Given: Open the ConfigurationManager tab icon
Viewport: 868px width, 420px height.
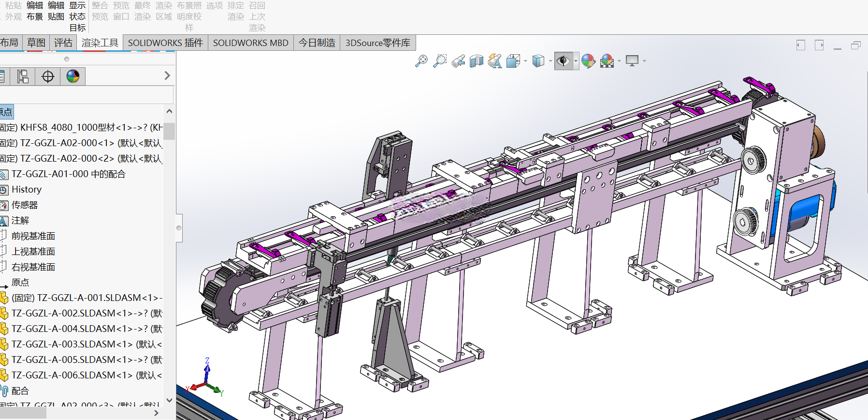Looking at the screenshot, I should pos(23,76).
